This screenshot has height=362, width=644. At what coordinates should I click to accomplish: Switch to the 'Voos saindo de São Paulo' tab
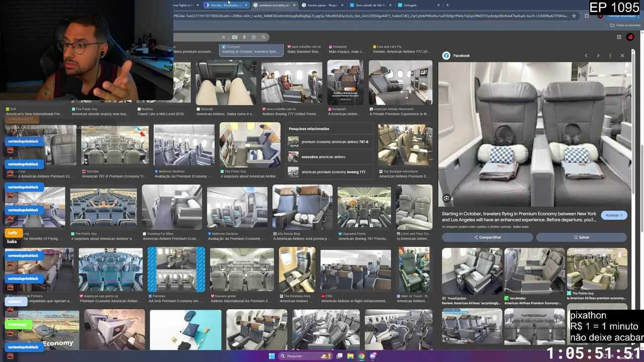click(x=370, y=5)
